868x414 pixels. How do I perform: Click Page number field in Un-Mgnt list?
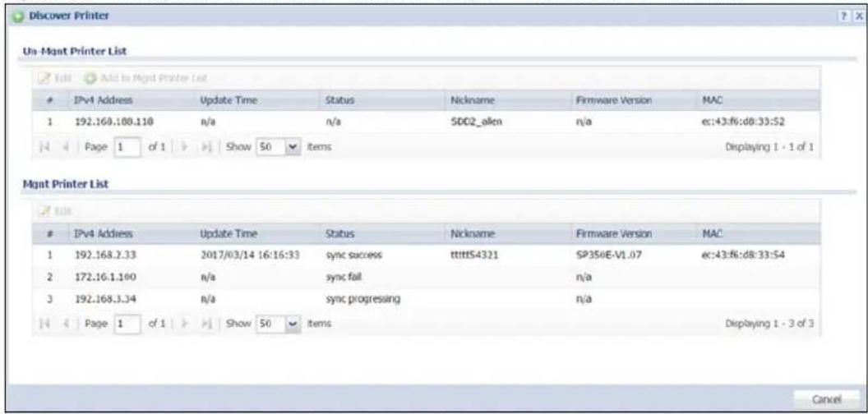click(x=128, y=147)
